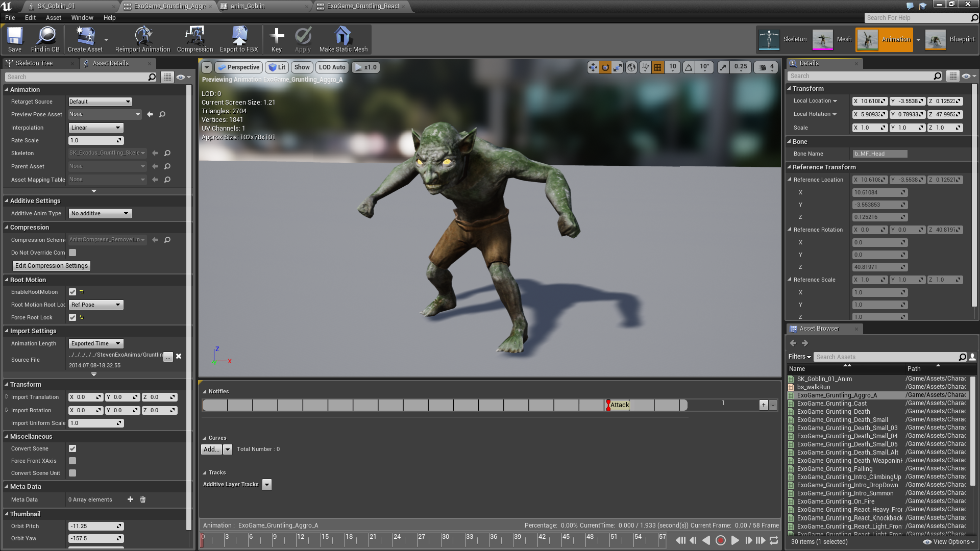Open Asset Browser Filters dropdown
This screenshot has width=980, height=551.
click(x=799, y=357)
